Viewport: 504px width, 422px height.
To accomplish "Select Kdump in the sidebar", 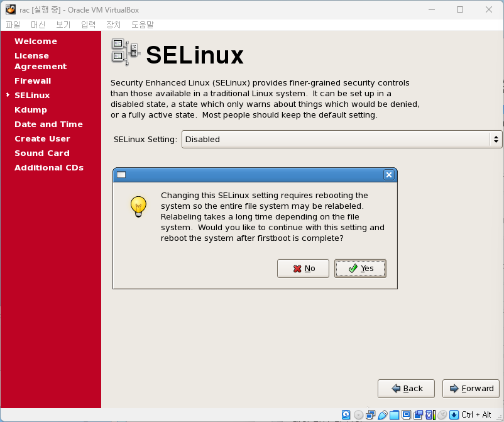I will point(31,109).
